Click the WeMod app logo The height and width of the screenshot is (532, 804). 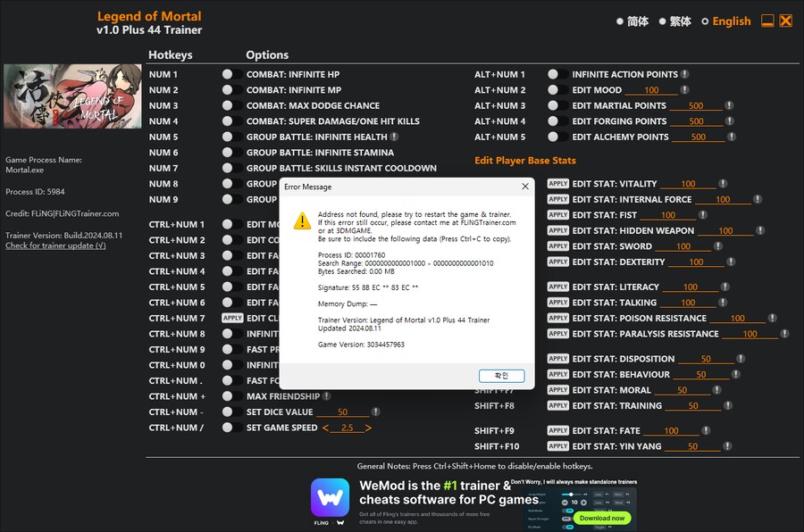tap(330, 498)
